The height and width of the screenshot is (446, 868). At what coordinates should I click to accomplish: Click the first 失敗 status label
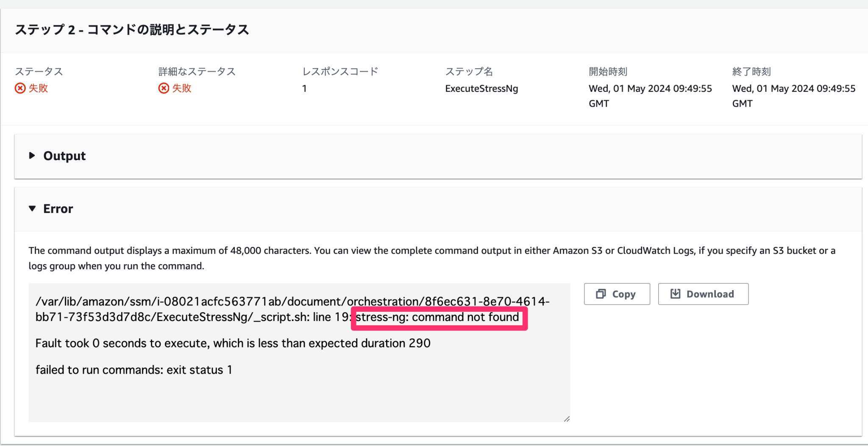coord(37,88)
